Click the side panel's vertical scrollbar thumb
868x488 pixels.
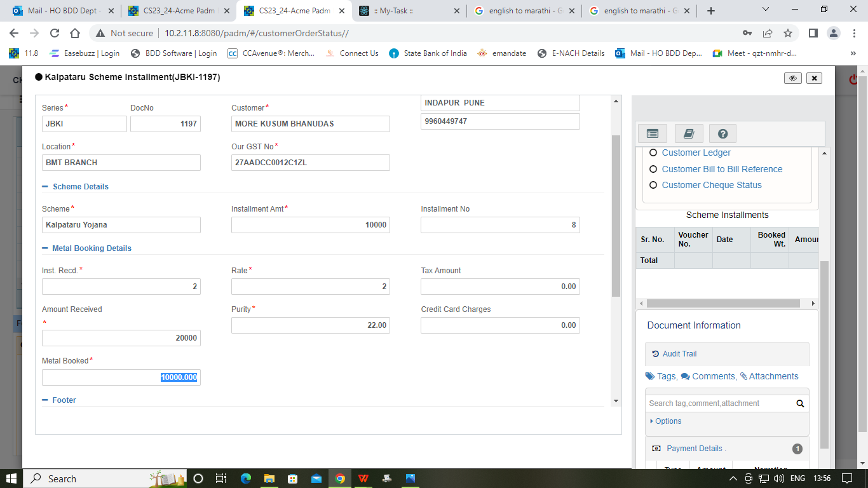[825, 355]
